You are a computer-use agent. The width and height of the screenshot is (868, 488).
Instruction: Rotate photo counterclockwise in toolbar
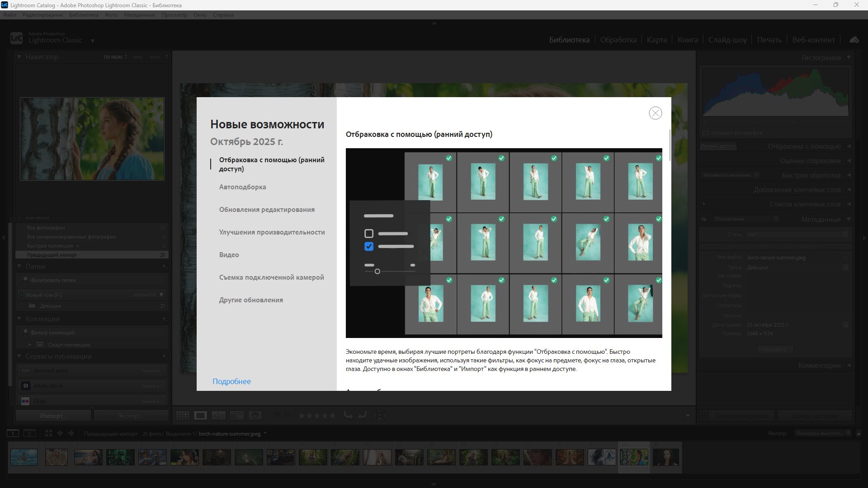coord(348,415)
